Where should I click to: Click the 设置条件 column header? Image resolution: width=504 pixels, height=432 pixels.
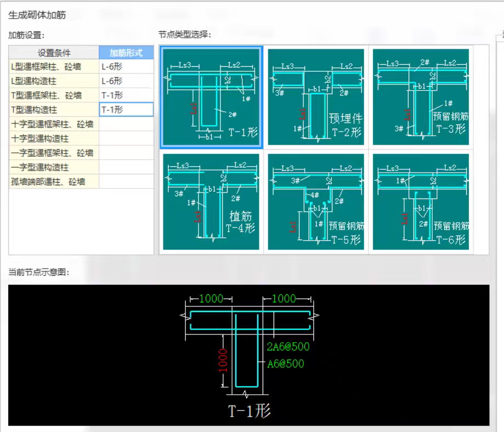52,53
